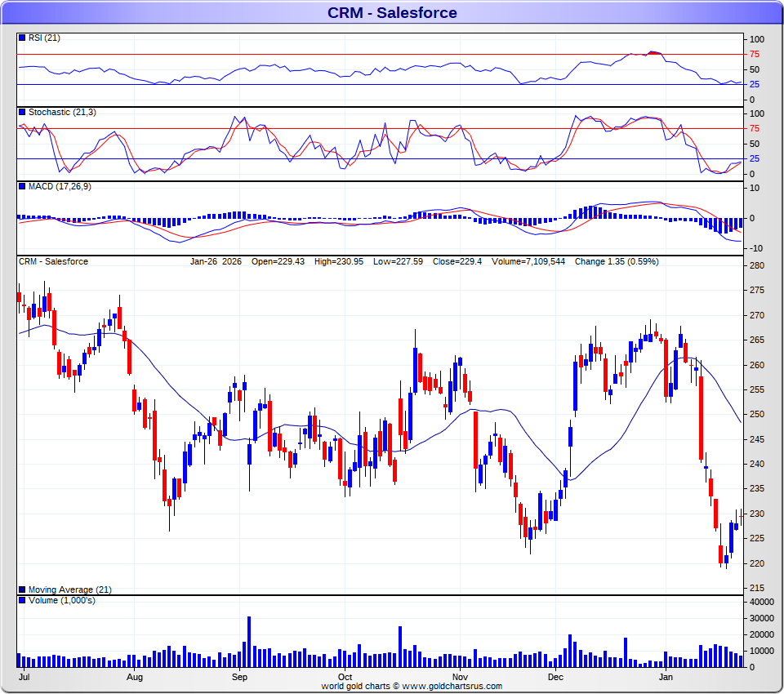Click the Moving Average (21) label
Screen dimensions: 784x694
coord(69,589)
